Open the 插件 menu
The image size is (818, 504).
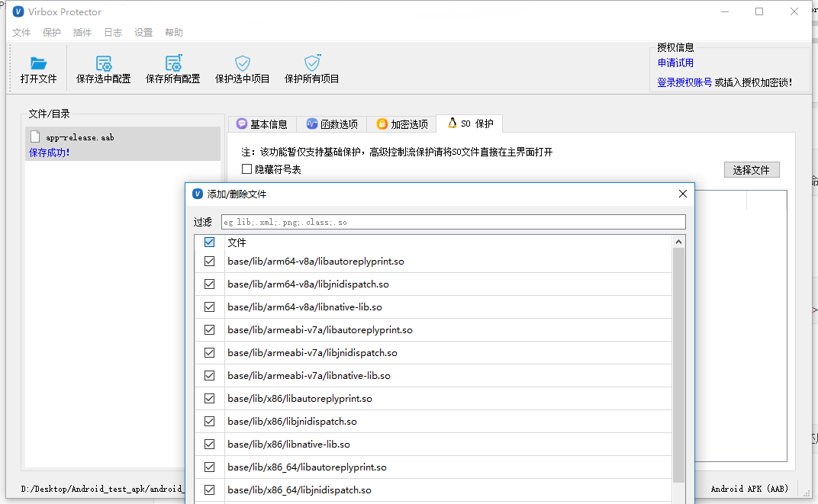click(x=82, y=33)
